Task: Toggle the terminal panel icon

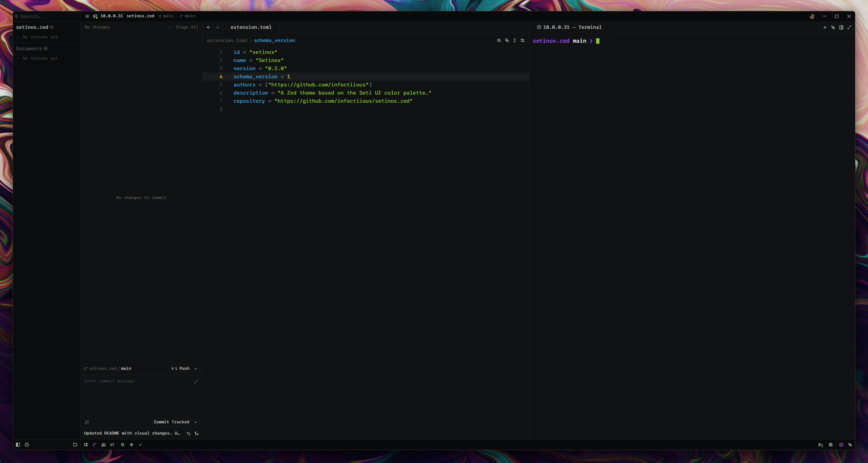Action: pyautogui.click(x=841, y=445)
